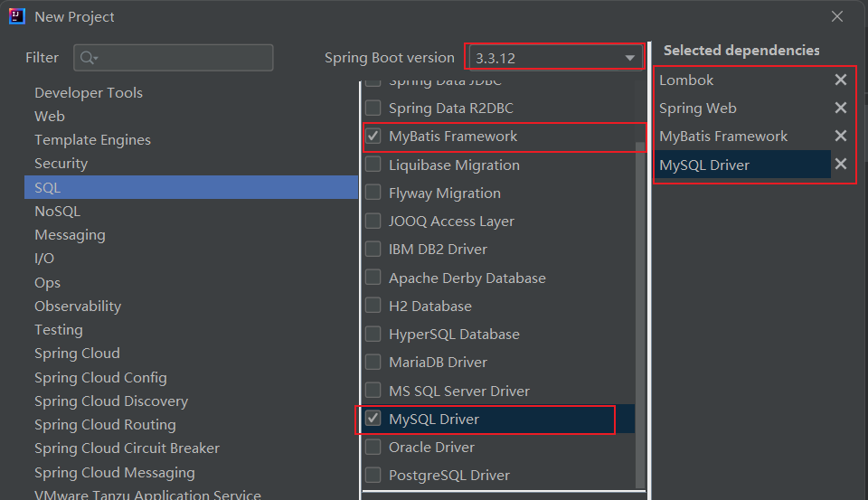The width and height of the screenshot is (868, 500).
Task: Check the Spring Data R2DBC checkbox
Action: [x=373, y=108]
